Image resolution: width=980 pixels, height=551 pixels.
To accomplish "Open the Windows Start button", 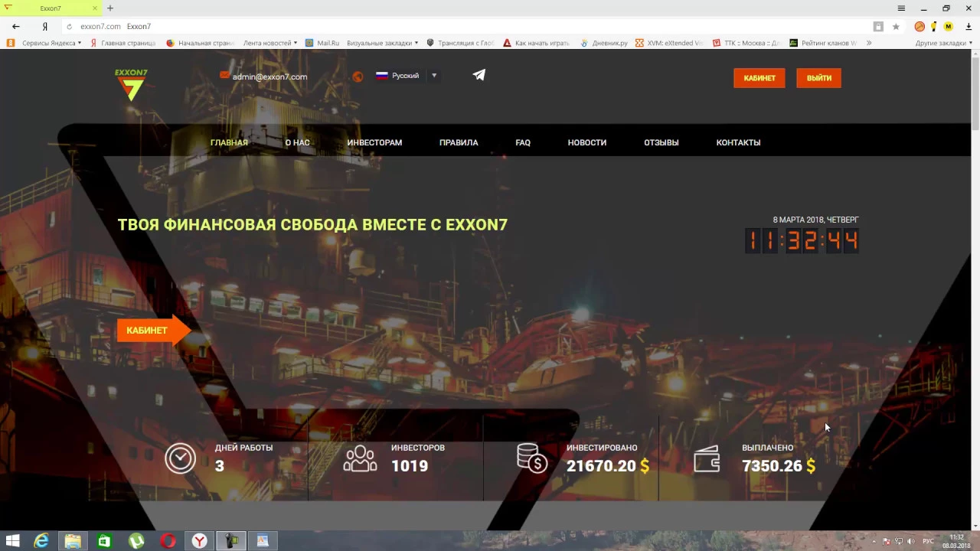I will [x=12, y=541].
